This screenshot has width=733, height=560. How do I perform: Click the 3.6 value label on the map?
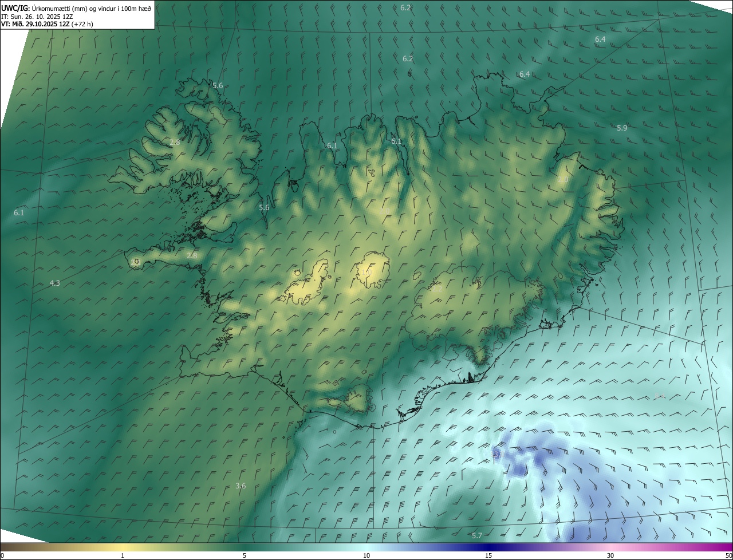coord(241,486)
